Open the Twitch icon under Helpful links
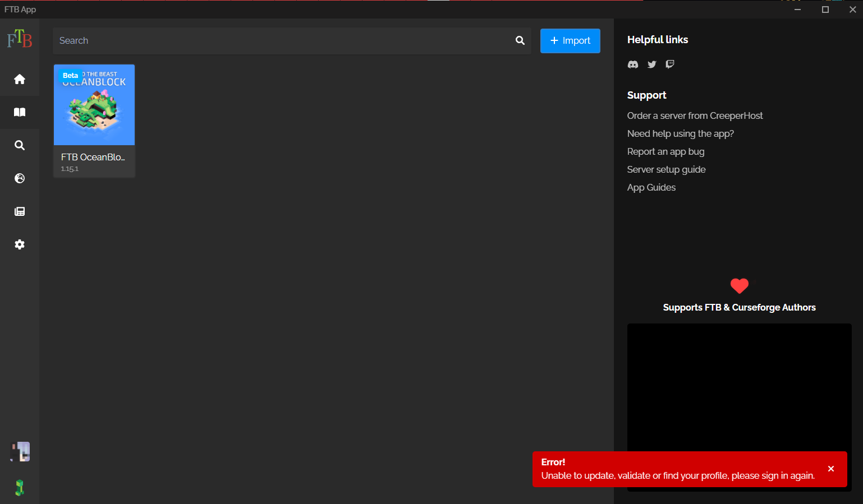Image resolution: width=863 pixels, height=504 pixels. (669, 64)
